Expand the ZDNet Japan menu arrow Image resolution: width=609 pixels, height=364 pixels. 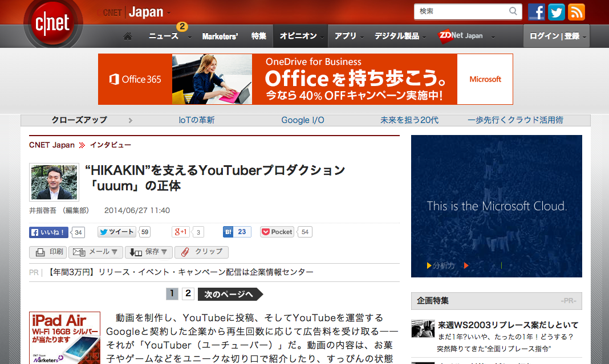pos(493,37)
